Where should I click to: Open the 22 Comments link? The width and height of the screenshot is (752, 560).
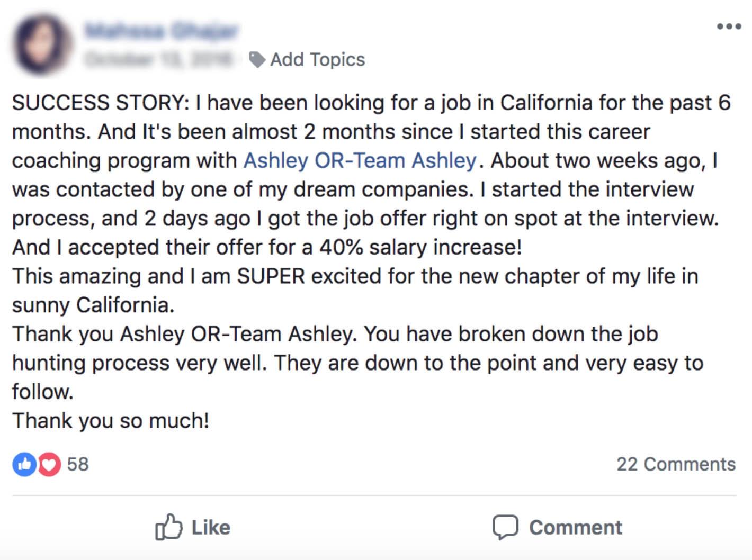click(x=676, y=464)
